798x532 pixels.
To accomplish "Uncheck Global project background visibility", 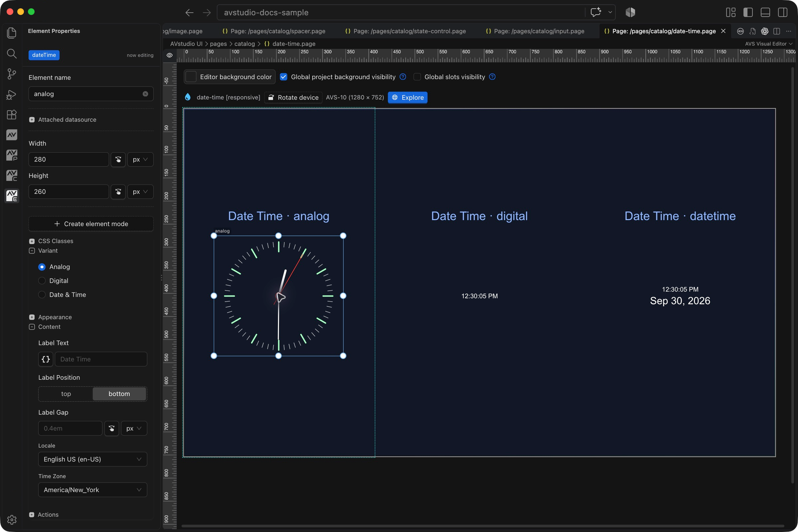I will [x=284, y=77].
